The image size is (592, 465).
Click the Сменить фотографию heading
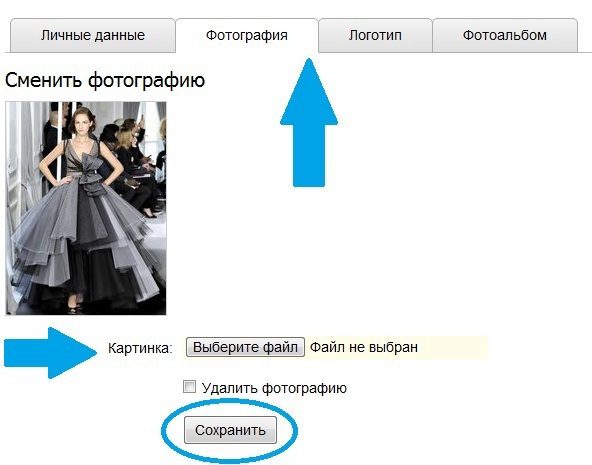(105, 80)
